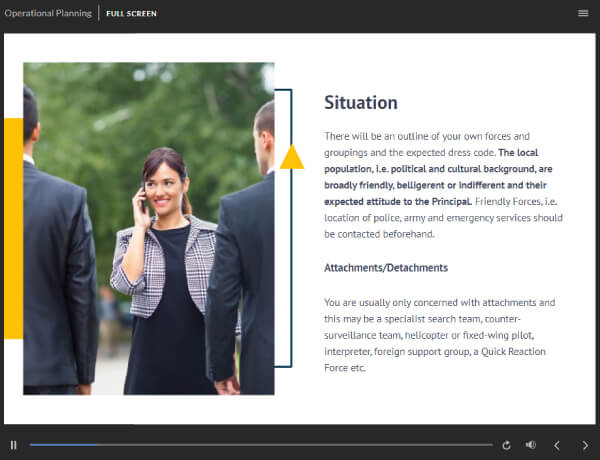Viewport: 600px width, 460px height.
Task: Open the hamburger menu icon
Action: (583, 13)
